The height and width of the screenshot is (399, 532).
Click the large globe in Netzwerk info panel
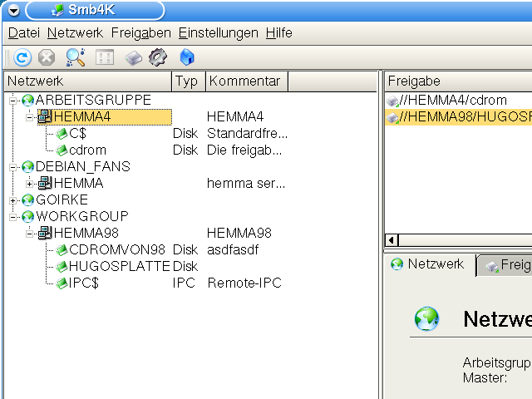[x=426, y=319]
